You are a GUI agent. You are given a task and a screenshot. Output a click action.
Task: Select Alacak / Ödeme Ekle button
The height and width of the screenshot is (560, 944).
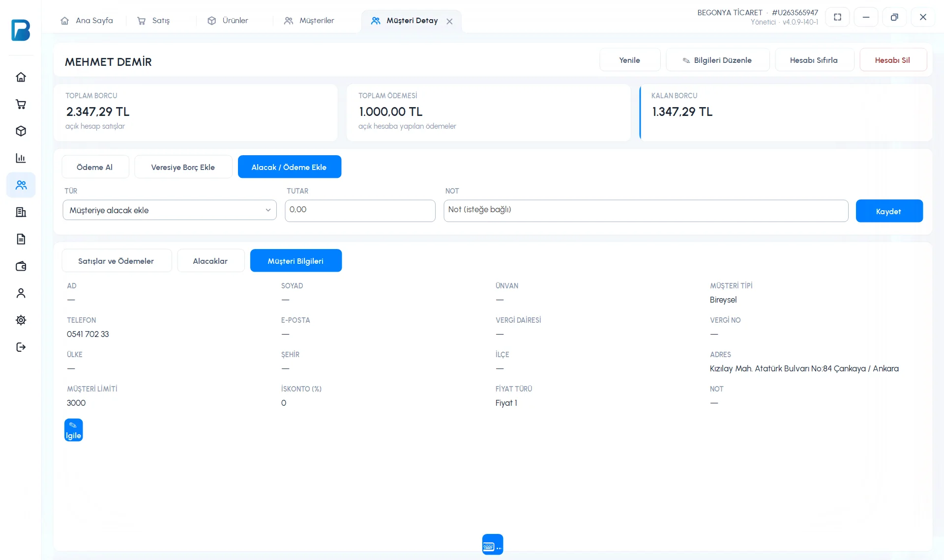pyautogui.click(x=289, y=167)
